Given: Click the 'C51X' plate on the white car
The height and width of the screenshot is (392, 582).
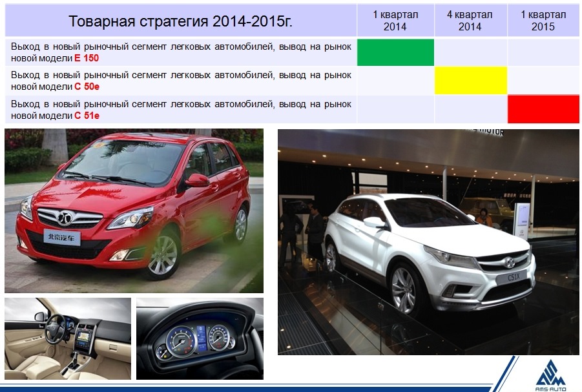Looking at the screenshot, I should click(514, 277).
